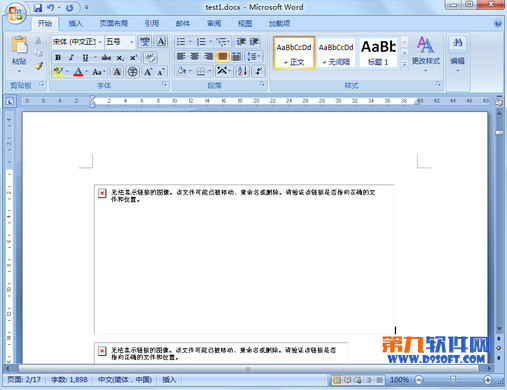Image resolution: width=507 pixels, height=390 pixels.
Task: Click the zoom slider handle
Action: pyautogui.click(x=453, y=380)
